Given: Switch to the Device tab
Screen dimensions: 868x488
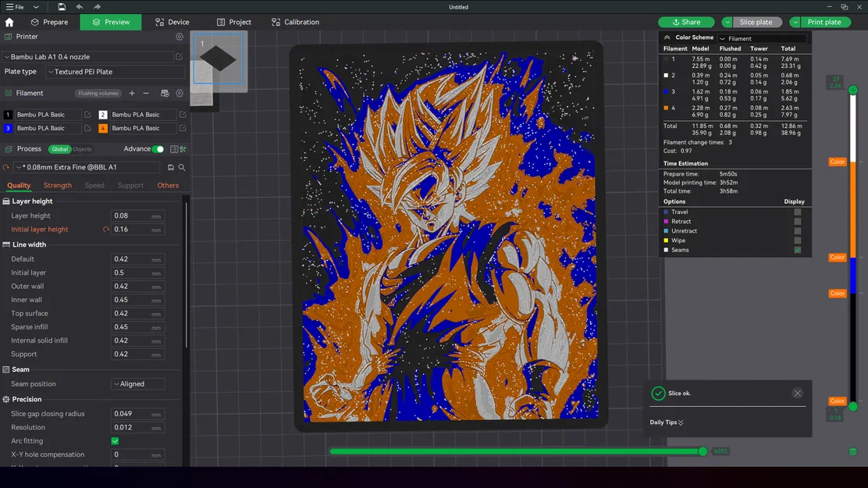Looking at the screenshot, I should 173,22.
